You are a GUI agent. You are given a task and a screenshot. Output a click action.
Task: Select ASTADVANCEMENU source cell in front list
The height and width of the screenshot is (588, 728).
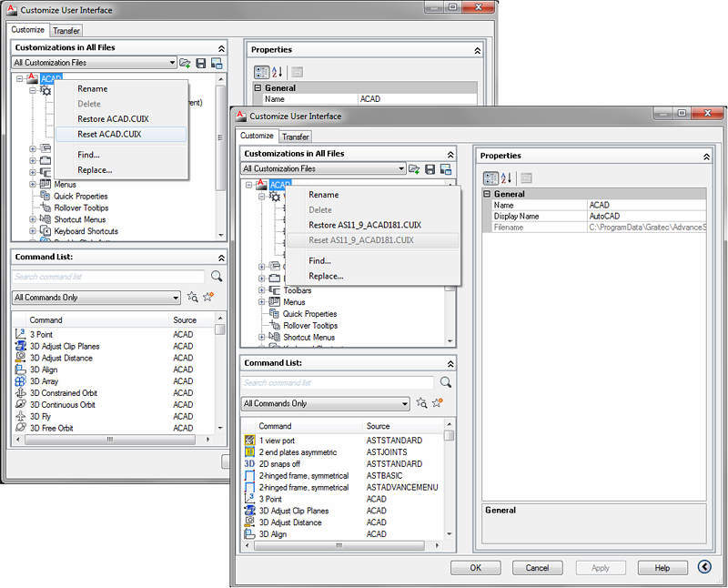(402, 487)
